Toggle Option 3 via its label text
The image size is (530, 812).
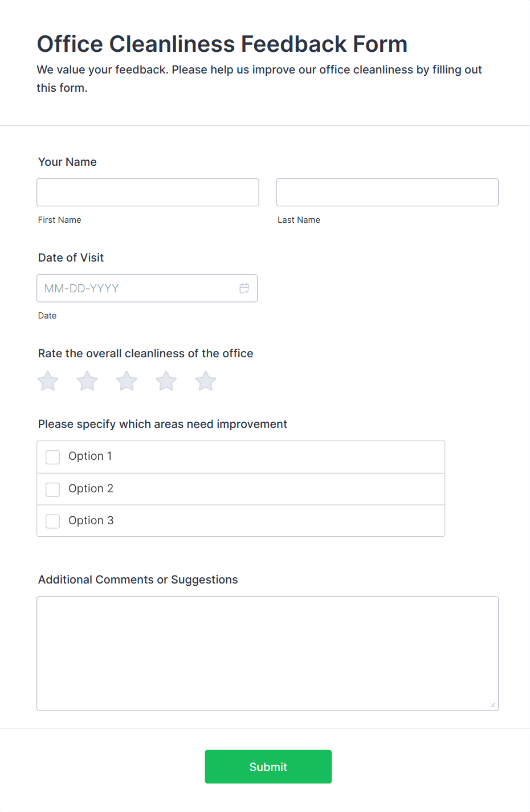pyautogui.click(x=91, y=520)
